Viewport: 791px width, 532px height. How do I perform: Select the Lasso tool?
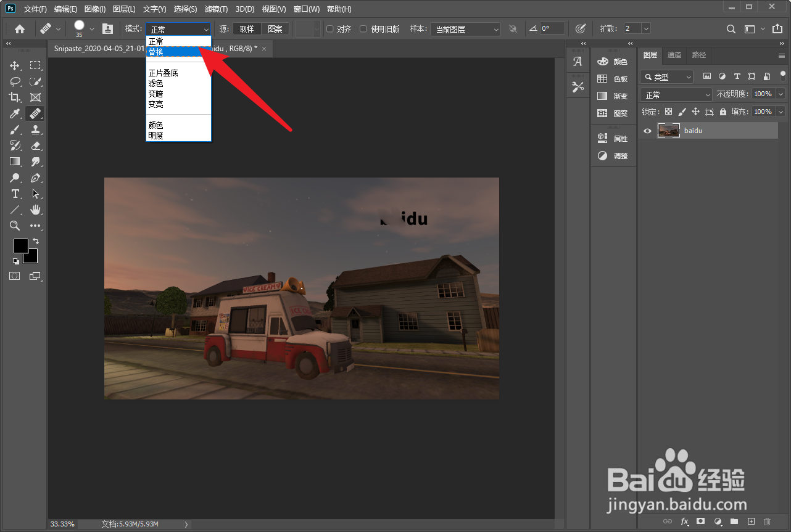(15, 81)
